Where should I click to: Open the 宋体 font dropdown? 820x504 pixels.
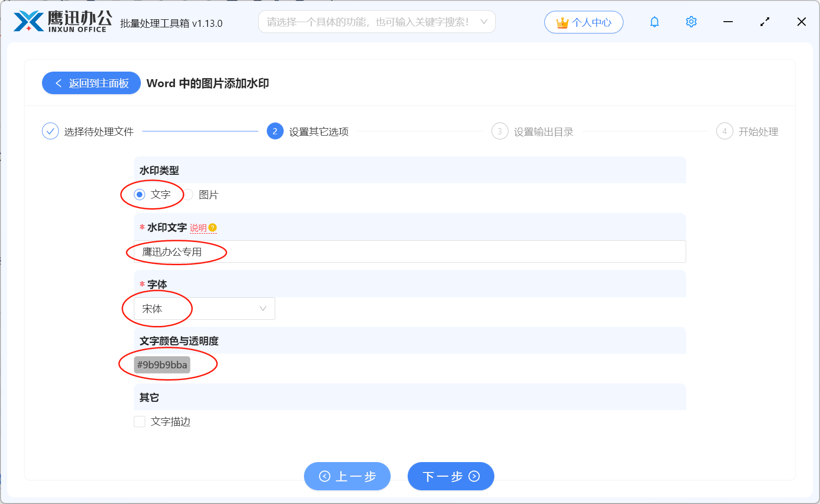(x=203, y=309)
